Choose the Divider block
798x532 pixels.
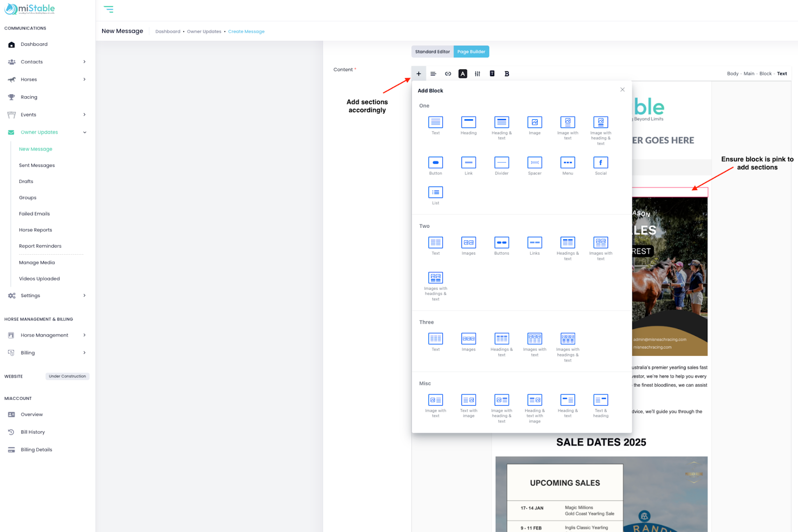click(501, 163)
